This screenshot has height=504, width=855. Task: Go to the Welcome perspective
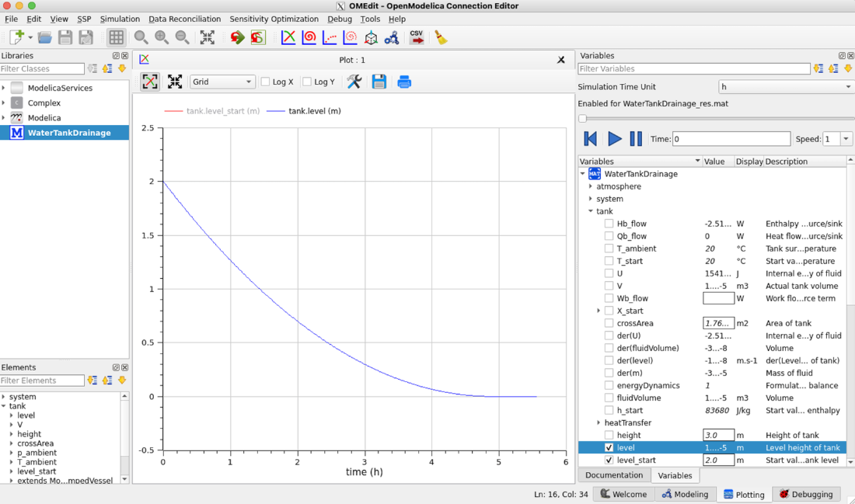(624, 494)
